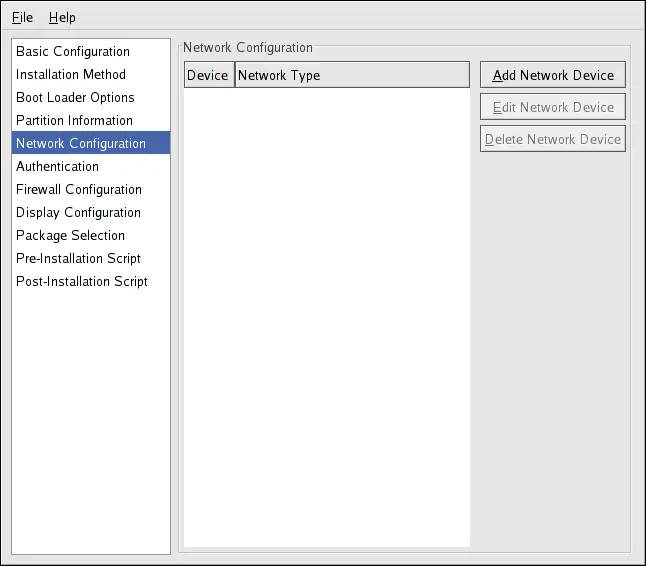Switch to Partition Information
This screenshot has width=646, height=566.
tap(74, 120)
